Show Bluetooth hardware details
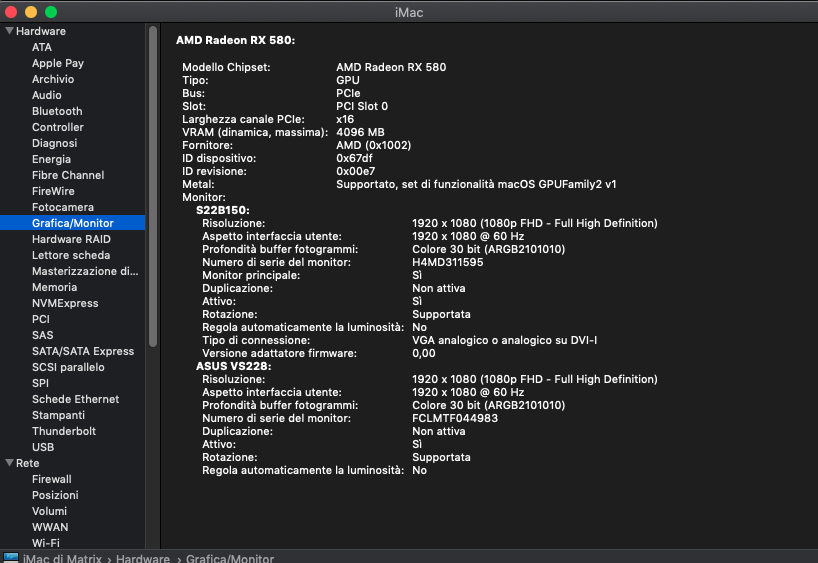818x563 pixels. pyautogui.click(x=57, y=111)
